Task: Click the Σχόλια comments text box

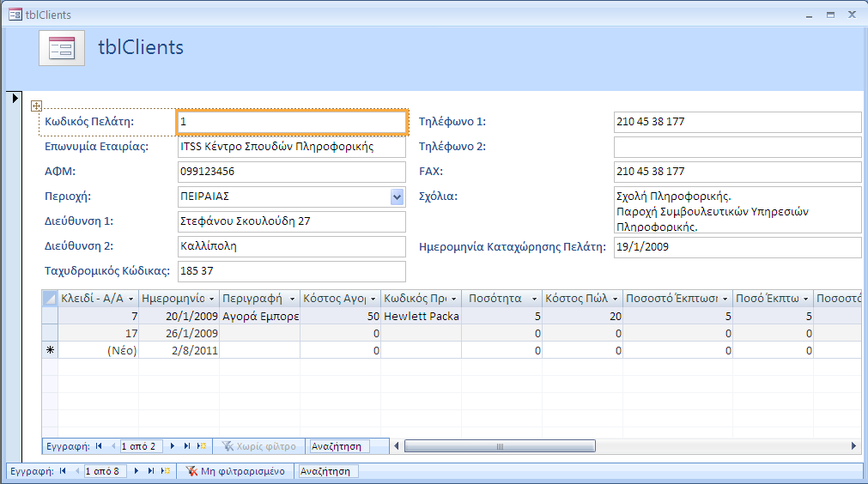Action: tap(737, 209)
